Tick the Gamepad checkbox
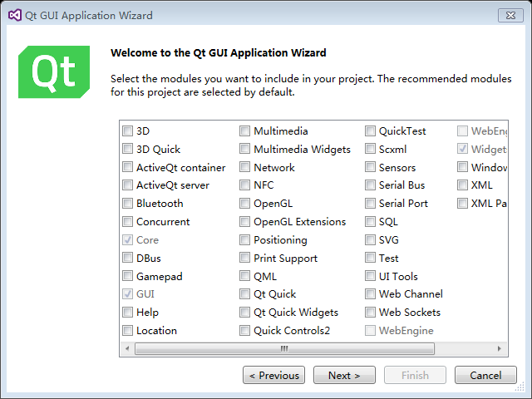 coord(127,276)
